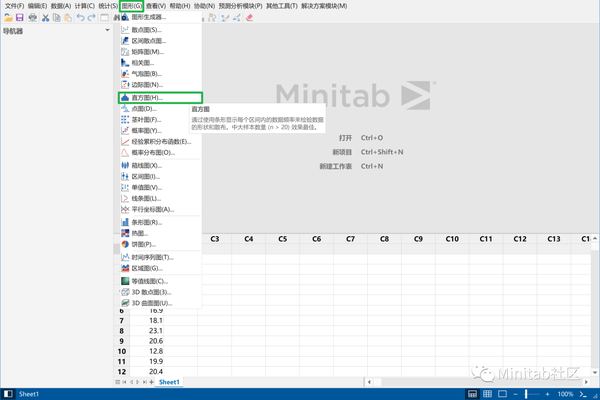Choose 3D 散点图(3) entry
Image resolution: width=600 pixels, height=400 pixels.
pyautogui.click(x=160, y=292)
